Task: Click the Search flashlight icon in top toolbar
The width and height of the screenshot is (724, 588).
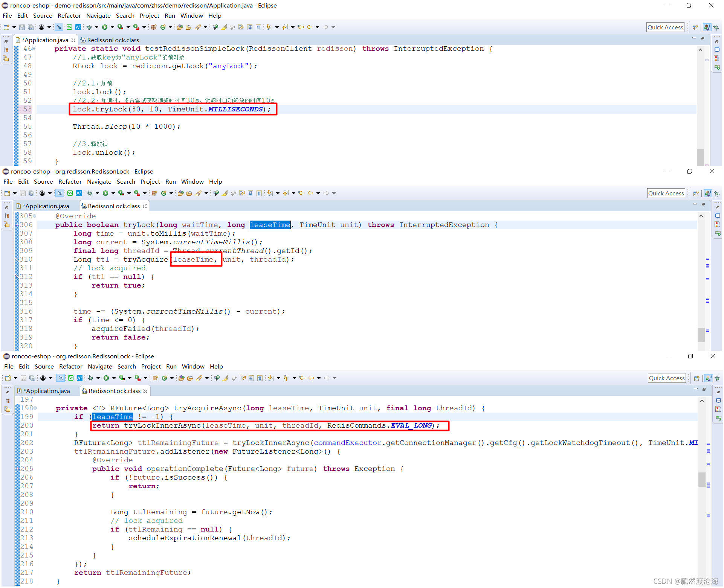Action: point(198,27)
